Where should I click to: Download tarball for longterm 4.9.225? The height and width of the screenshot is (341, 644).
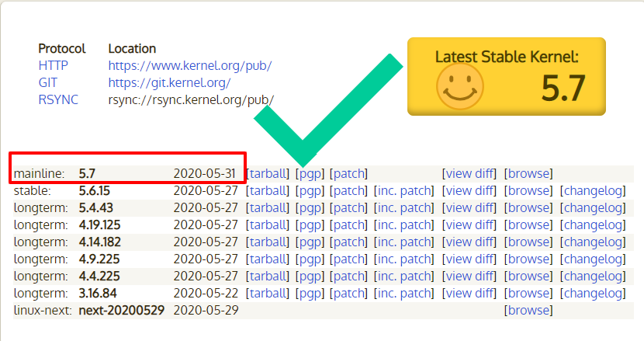click(268, 259)
